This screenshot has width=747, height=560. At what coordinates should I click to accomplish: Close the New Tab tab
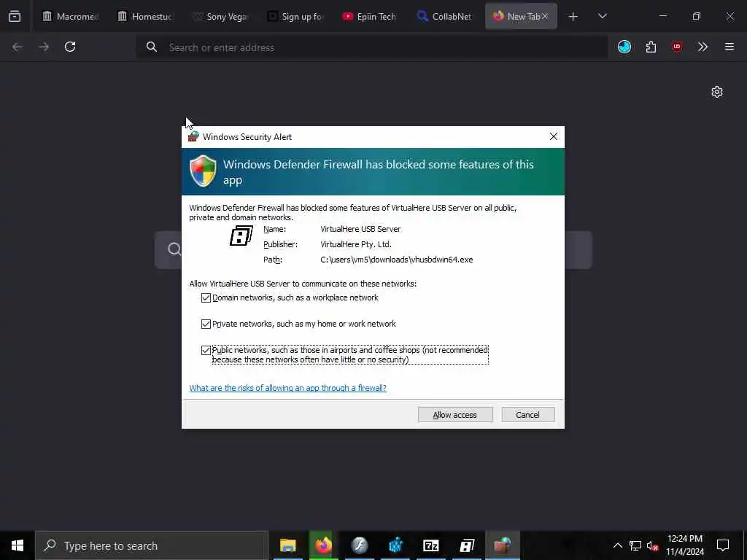(545, 16)
